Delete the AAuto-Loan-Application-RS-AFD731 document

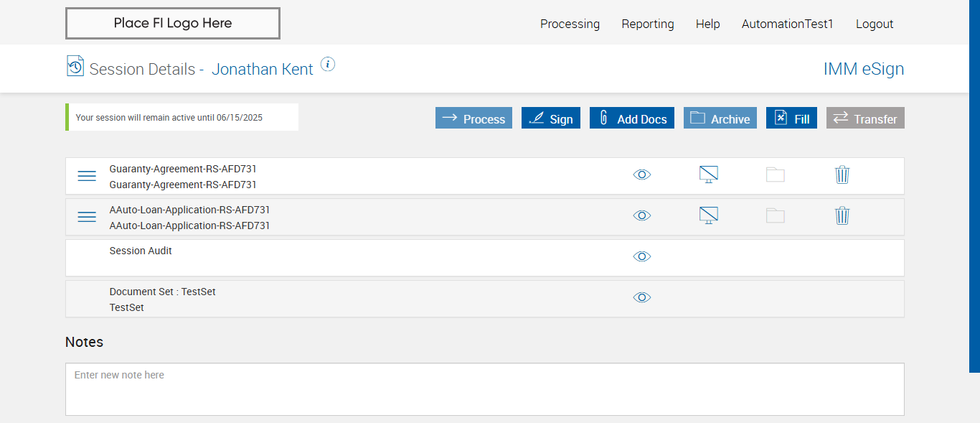coord(842,215)
